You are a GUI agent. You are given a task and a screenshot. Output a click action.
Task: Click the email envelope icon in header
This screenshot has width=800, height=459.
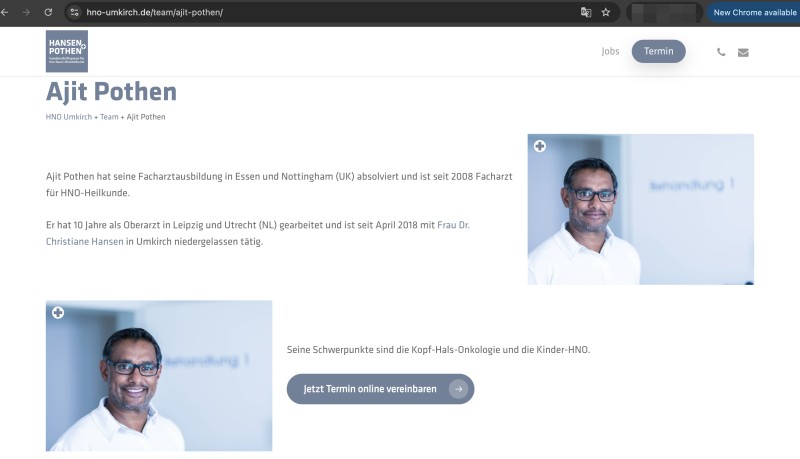pos(743,52)
